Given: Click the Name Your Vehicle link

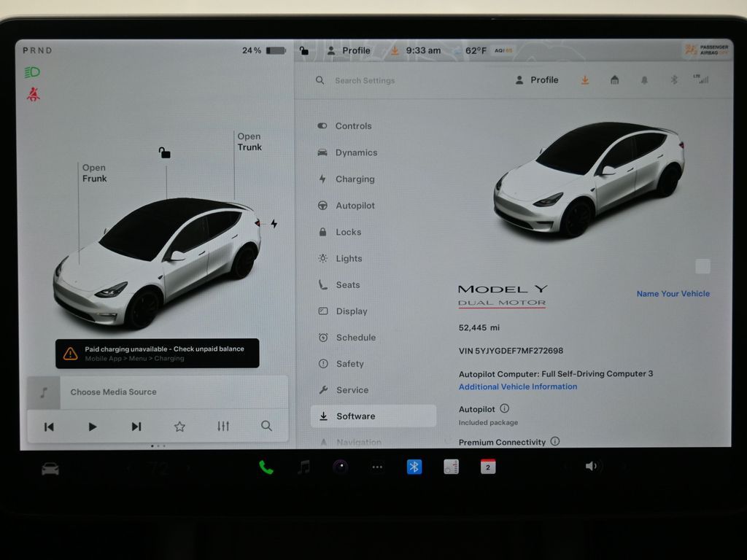Looking at the screenshot, I should [x=673, y=294].
